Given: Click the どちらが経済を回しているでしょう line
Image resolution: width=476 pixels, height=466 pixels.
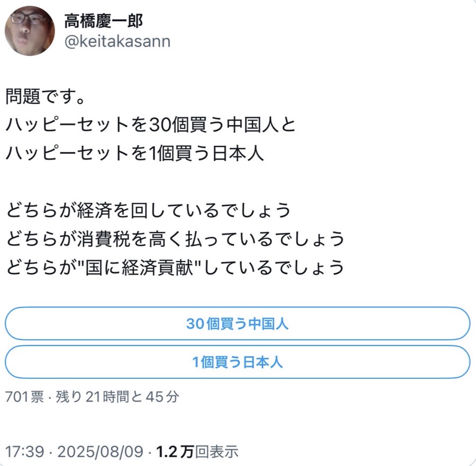Looking at the screenshot, I should 149,210.
